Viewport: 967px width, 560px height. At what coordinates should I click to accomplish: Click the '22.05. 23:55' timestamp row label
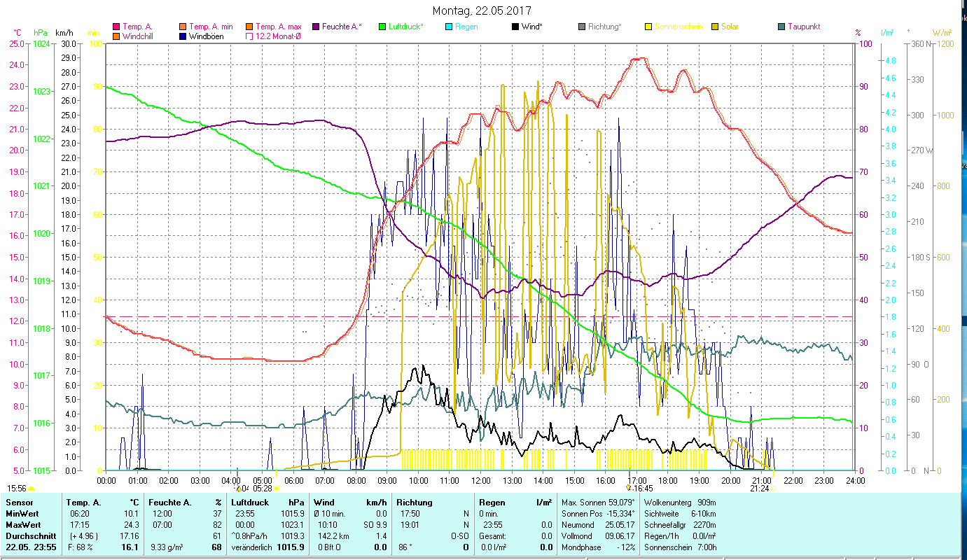(31, 547)
